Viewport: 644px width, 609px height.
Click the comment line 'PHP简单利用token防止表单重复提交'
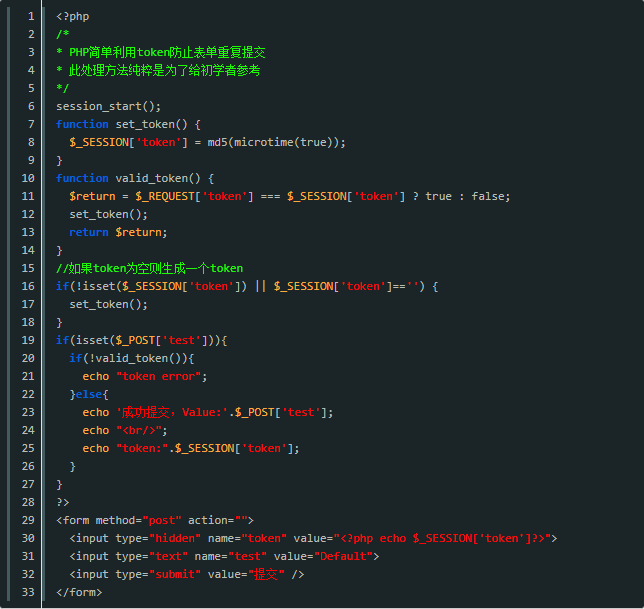[x=167, y=52]
